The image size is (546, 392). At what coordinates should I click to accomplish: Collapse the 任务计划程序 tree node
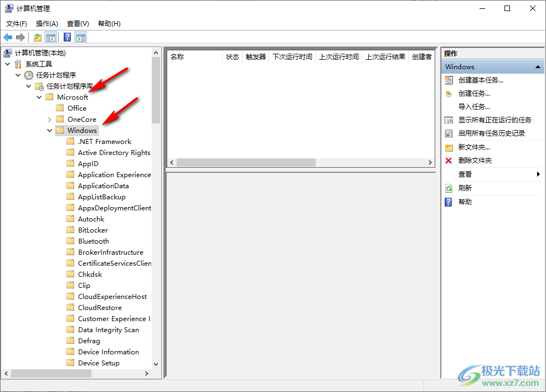pos(18,75)
